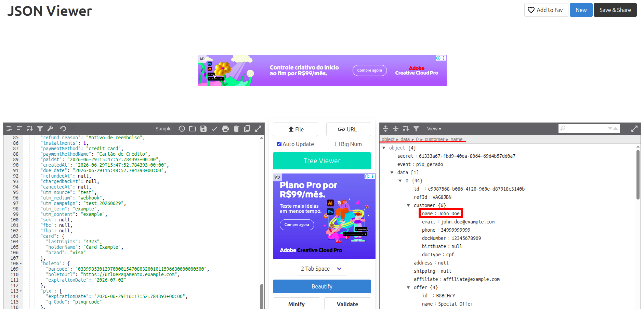
Task: Click the blue New button
Action: click(581, 10)
